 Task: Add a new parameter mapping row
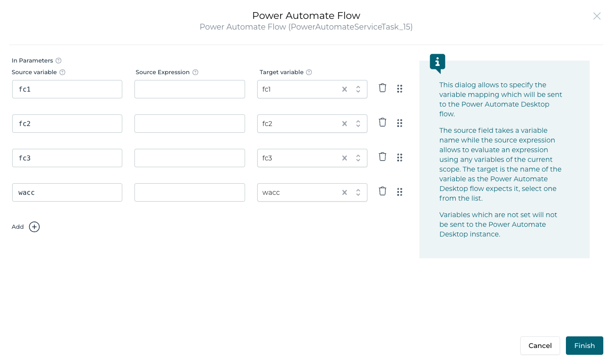[x=34, y=226]
